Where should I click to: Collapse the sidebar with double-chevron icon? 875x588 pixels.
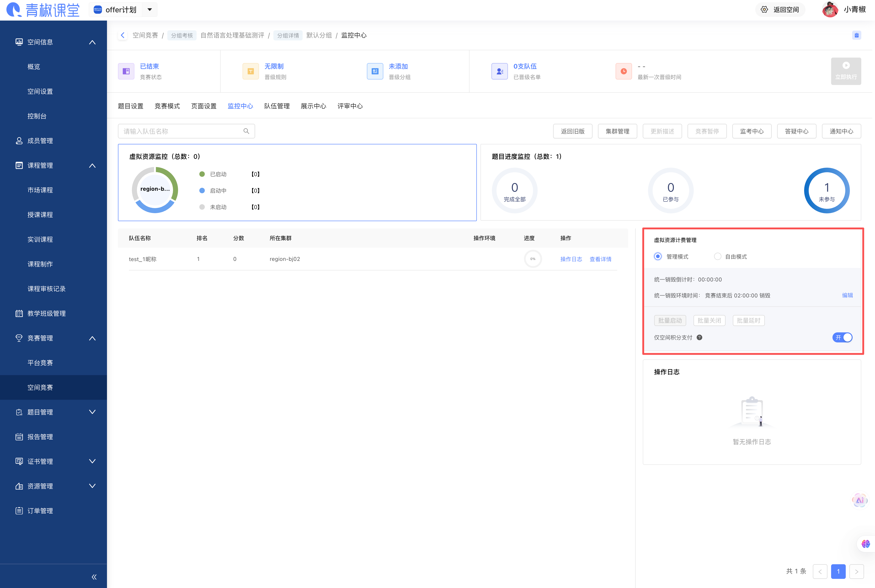(94, 577)
